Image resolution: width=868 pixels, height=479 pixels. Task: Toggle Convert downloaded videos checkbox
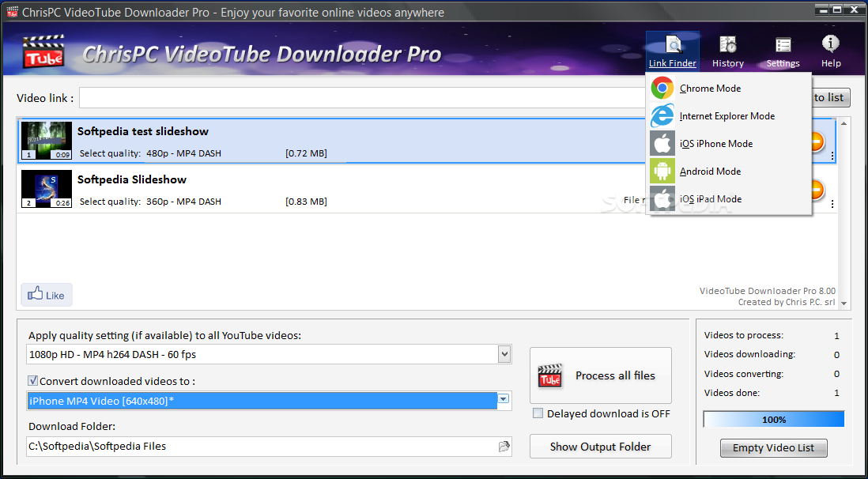32,380
